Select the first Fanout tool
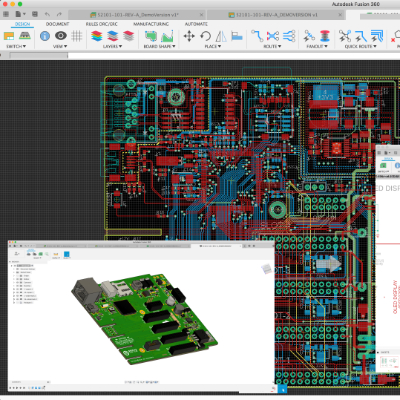Screen dimensions: 400x400 [x=309, y=36]
